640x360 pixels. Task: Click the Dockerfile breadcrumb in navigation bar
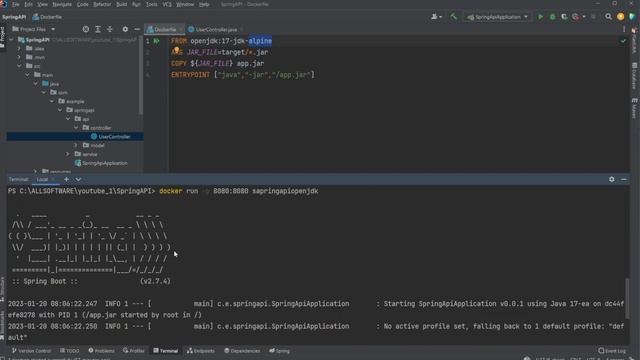coord(47,17)
